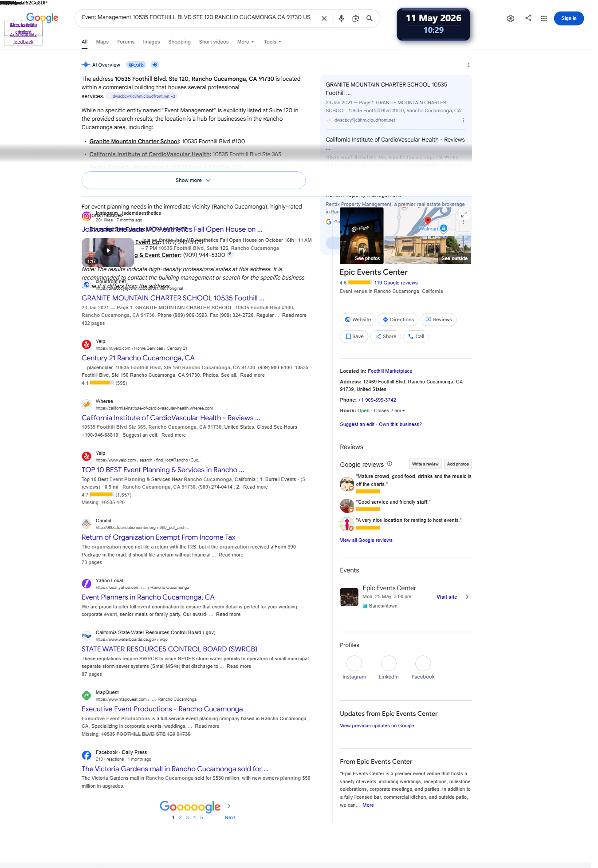
Task: Open TOP 10 BEST Event Planning result
Action: pyautogui.click(x=163, y=470)
